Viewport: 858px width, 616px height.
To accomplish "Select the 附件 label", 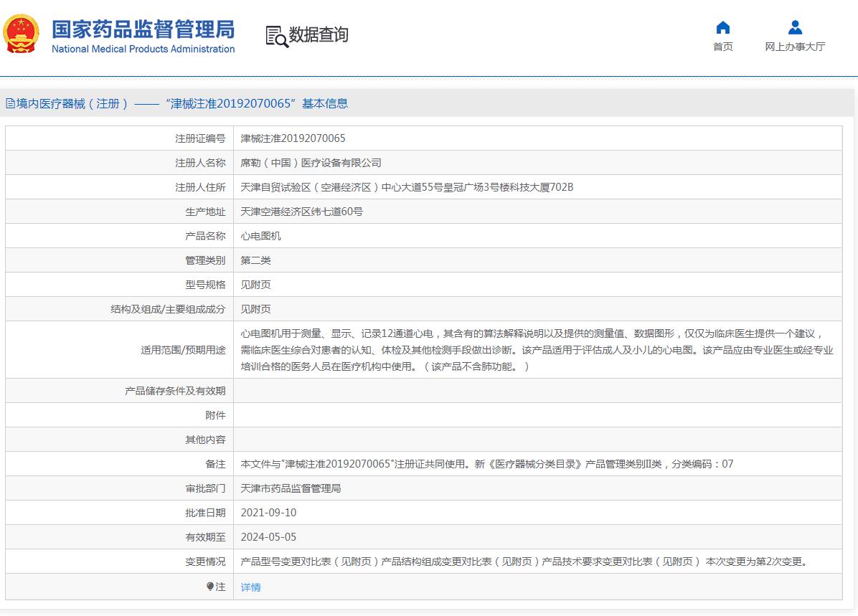I will 215,415.
